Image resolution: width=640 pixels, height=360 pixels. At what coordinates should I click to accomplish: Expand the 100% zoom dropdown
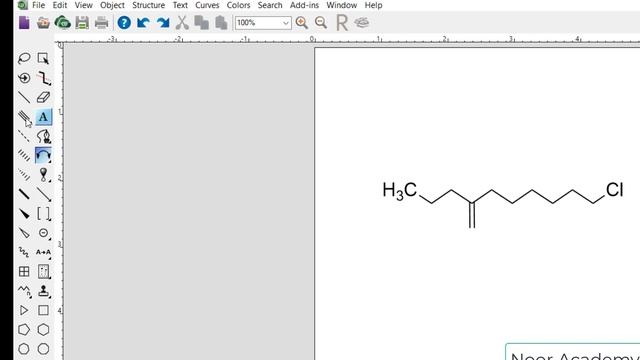(286, 23)
